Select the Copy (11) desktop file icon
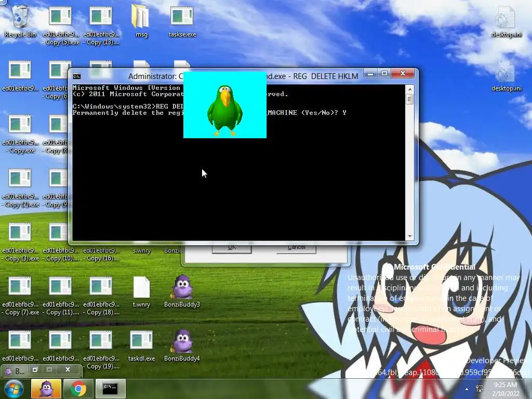 (61, 296)
